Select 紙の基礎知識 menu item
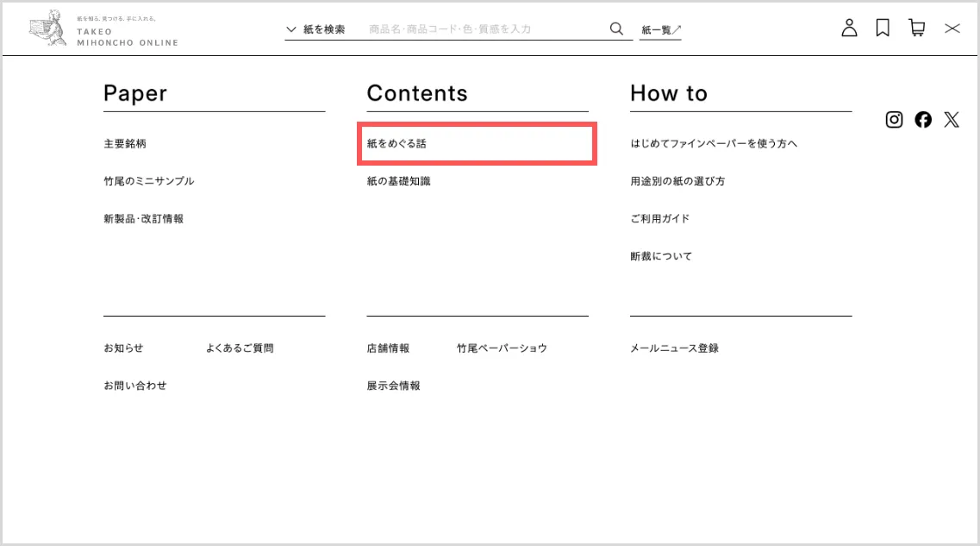Viewport: 980px width, 546px height. [398, 181]
